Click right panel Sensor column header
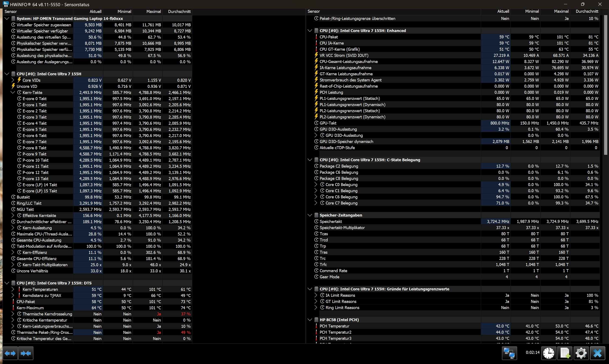The width and height of the screenshot is (609, 364). (393, 11)
